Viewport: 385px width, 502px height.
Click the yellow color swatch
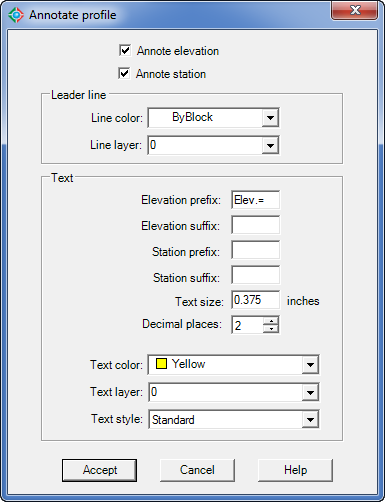pyautogui.click(x=161, y=364)
